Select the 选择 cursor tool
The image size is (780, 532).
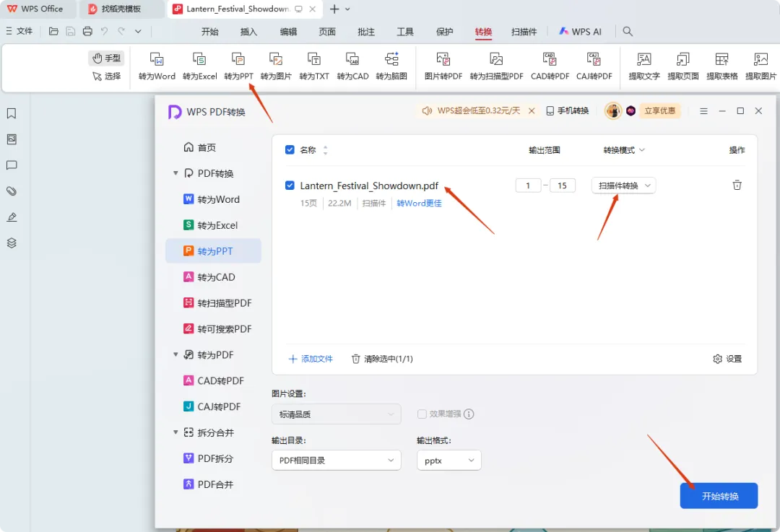pos(106,76)
